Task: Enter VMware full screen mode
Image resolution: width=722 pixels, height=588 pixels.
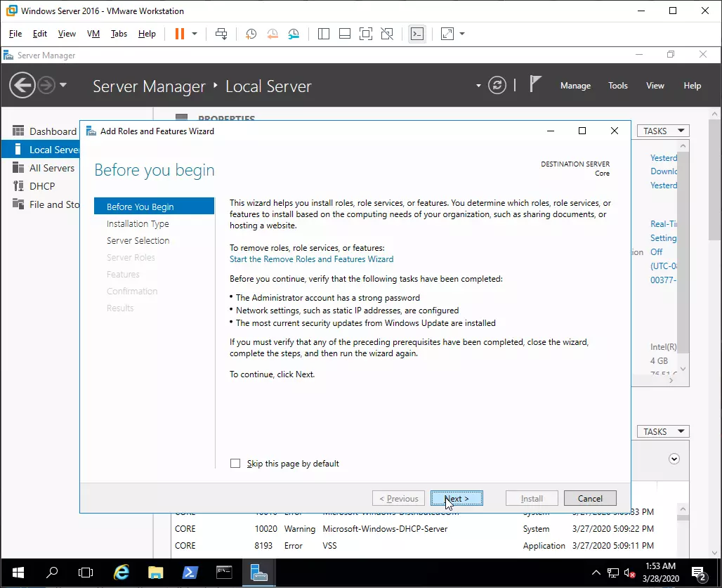Action: point(366,34)
